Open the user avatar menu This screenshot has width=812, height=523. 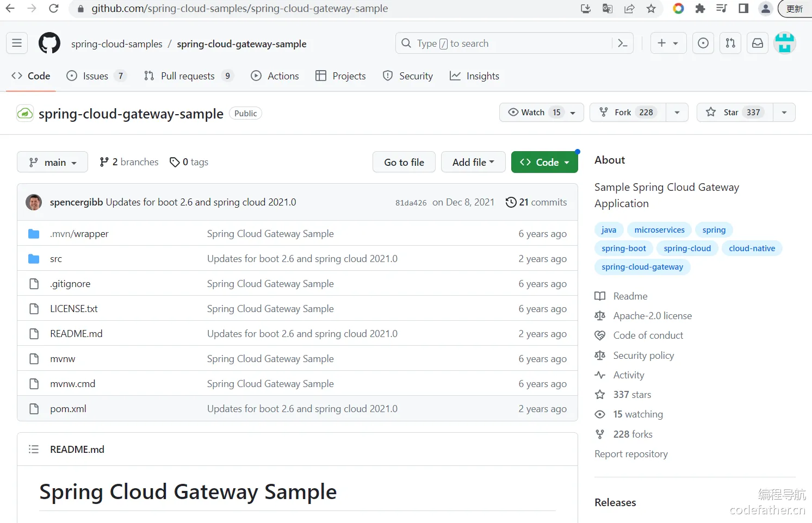[785, 43]
